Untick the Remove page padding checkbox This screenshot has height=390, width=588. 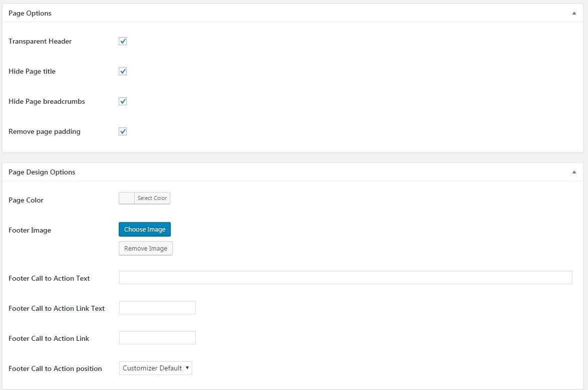point(123,131)
